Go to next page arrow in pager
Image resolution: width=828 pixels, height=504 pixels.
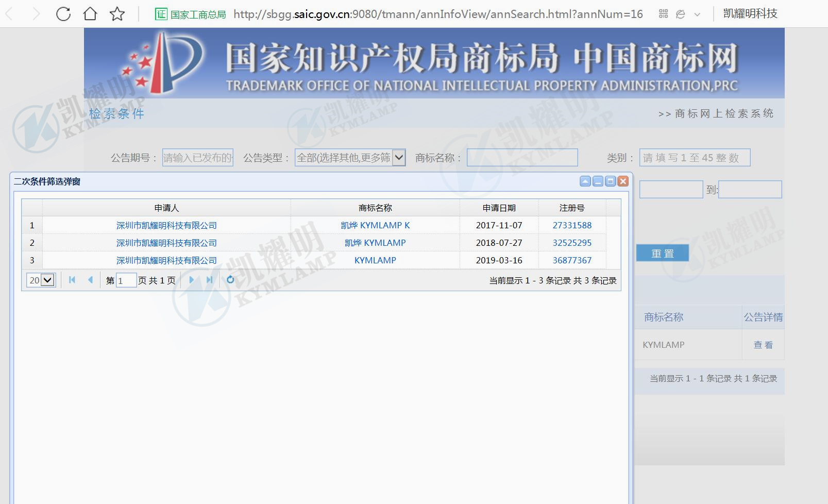click(x=191, y=280)
